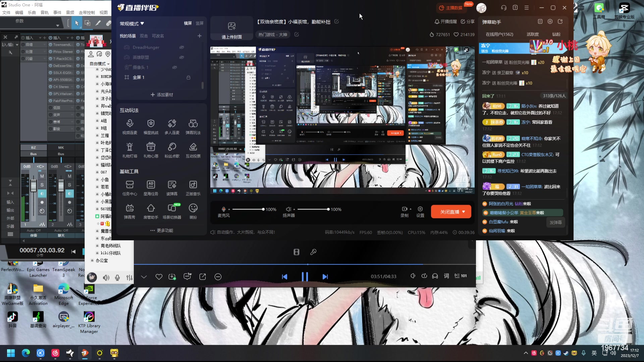The image size is (644, 362).
Task: Seek on the music player progress bar
Action: point(305,264)
